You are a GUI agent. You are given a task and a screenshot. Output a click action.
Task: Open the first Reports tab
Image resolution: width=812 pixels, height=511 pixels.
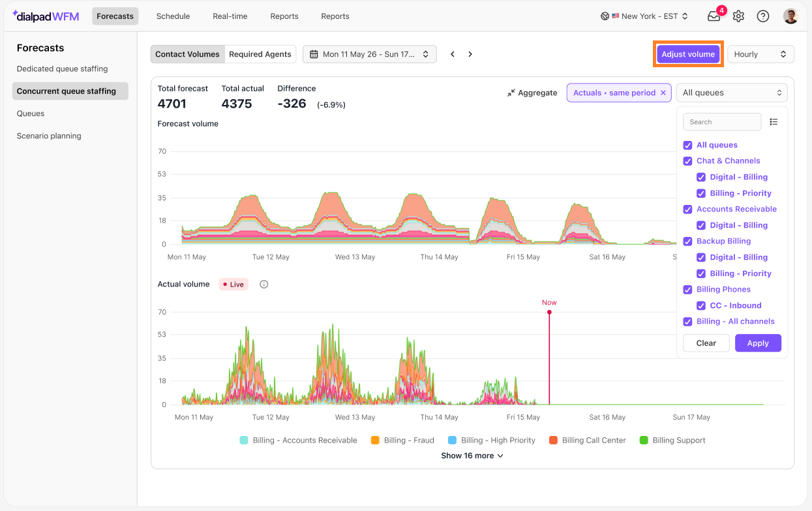pyautogui.click(x=284, y=16)
